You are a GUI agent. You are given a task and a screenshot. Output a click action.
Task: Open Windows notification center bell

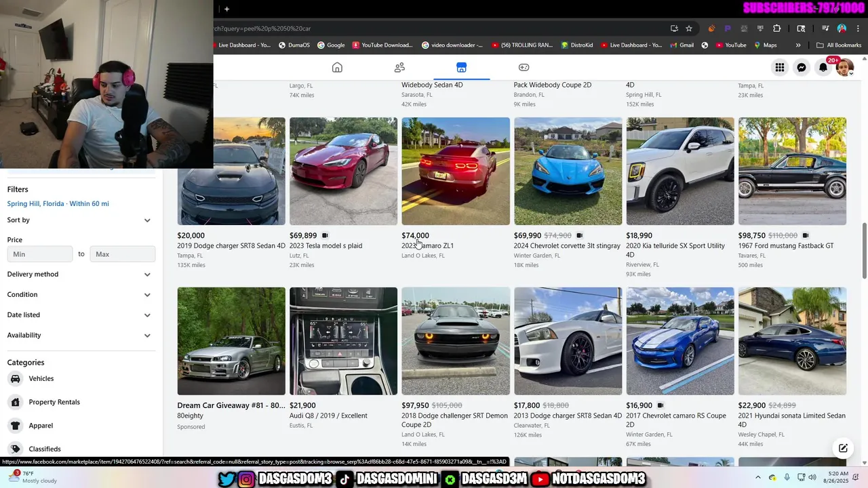856,478
